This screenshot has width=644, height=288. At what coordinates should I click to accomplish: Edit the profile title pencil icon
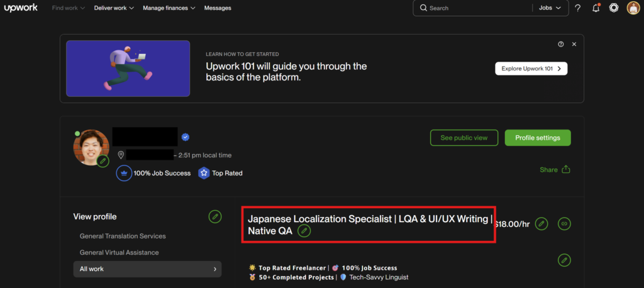304,231
